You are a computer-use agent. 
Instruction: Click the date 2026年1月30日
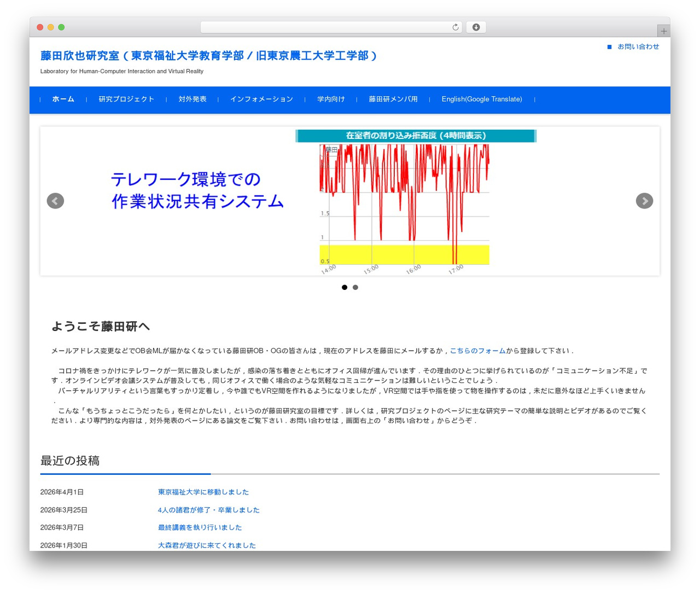[x=64, y=545]
